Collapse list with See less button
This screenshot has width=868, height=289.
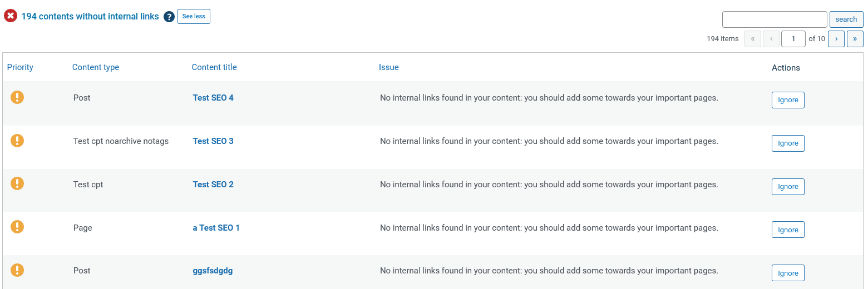point(194,16)
